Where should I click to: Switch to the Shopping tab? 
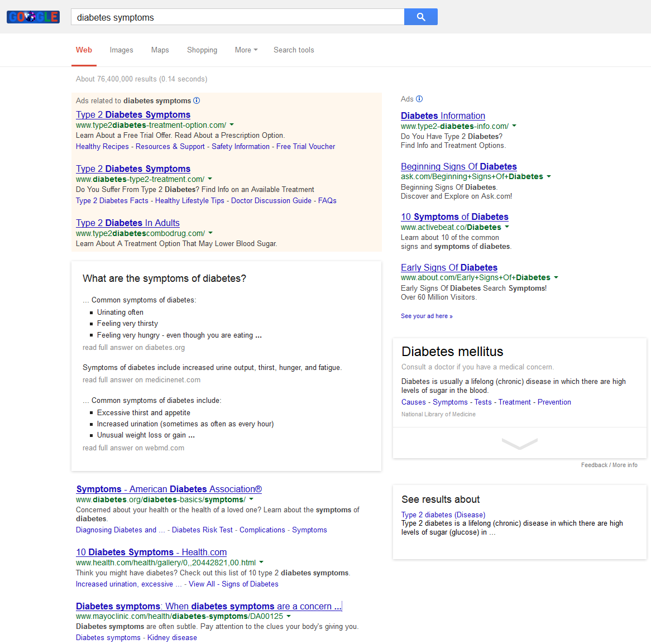202,50
